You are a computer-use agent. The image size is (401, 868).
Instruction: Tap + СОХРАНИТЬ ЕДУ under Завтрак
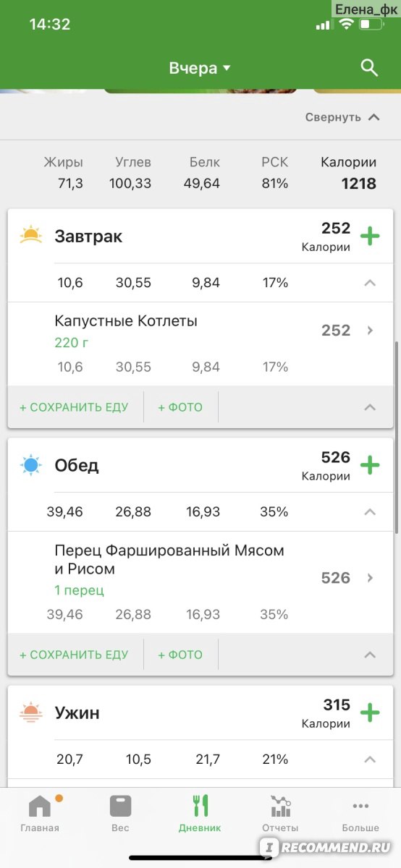74,407
